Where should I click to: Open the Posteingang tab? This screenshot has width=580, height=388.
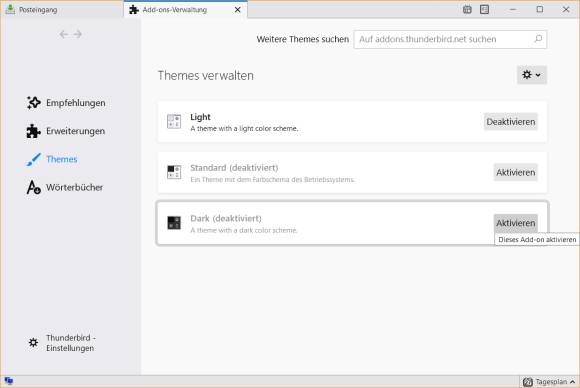(62, 10)
